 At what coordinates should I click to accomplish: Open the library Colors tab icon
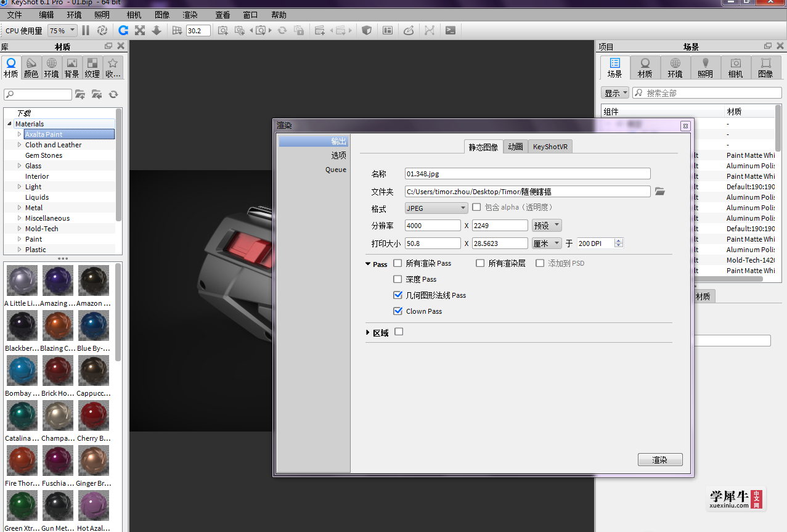(31, 68)
